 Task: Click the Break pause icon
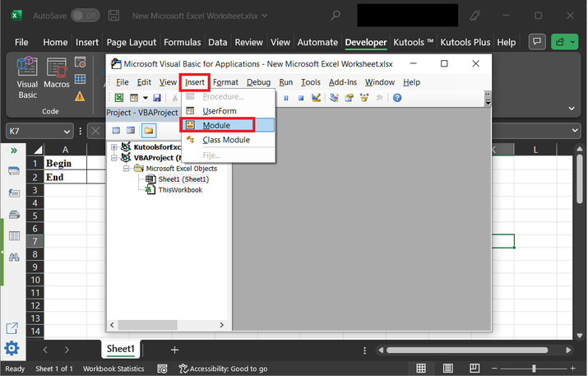click(x=286, y=98)
